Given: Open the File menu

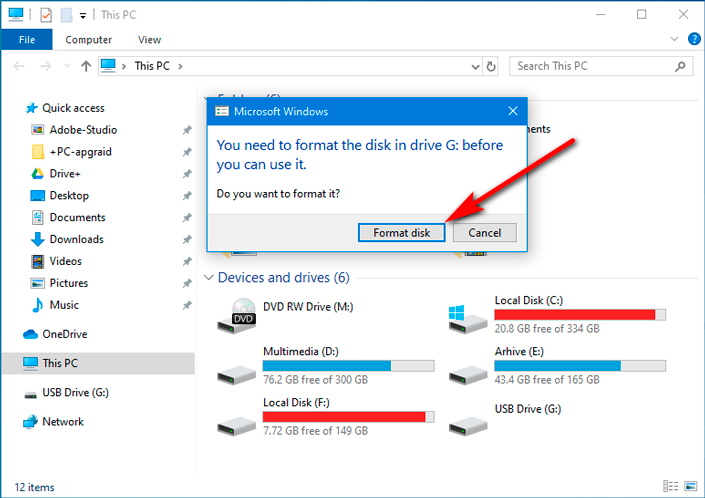Looking at the screenshot, I should 27,40.
